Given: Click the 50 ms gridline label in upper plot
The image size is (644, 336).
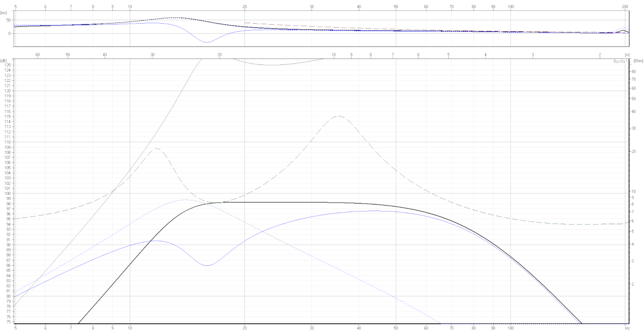Looking at the screenshot, I should pyautogui.click(x=9, y=21).
